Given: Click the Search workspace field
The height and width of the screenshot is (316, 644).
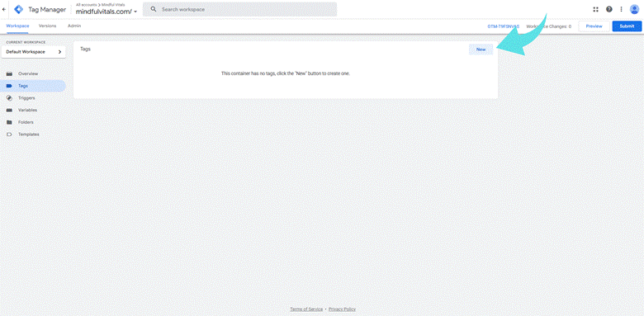Looking at the screenshot, I should (x=240, y=9).
